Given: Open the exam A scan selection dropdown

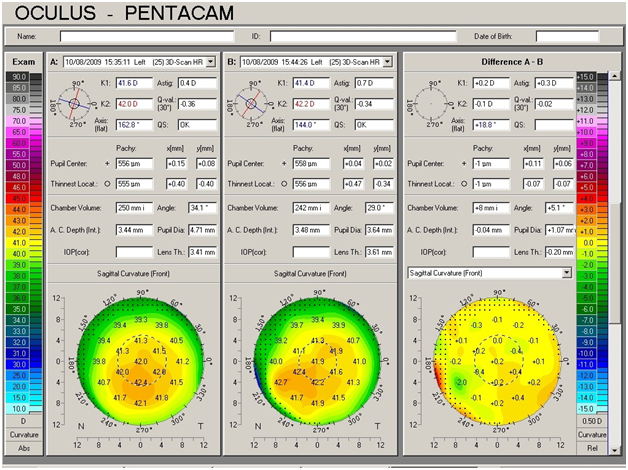Looking at the screenshot, I should click(x=209, y=62).
